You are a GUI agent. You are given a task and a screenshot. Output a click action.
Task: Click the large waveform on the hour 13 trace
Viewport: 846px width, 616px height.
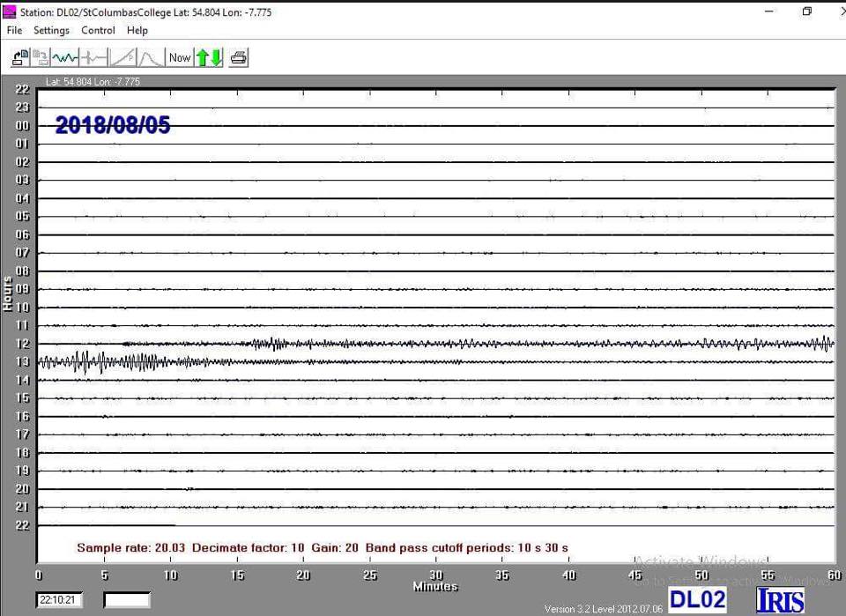(97, 362)
